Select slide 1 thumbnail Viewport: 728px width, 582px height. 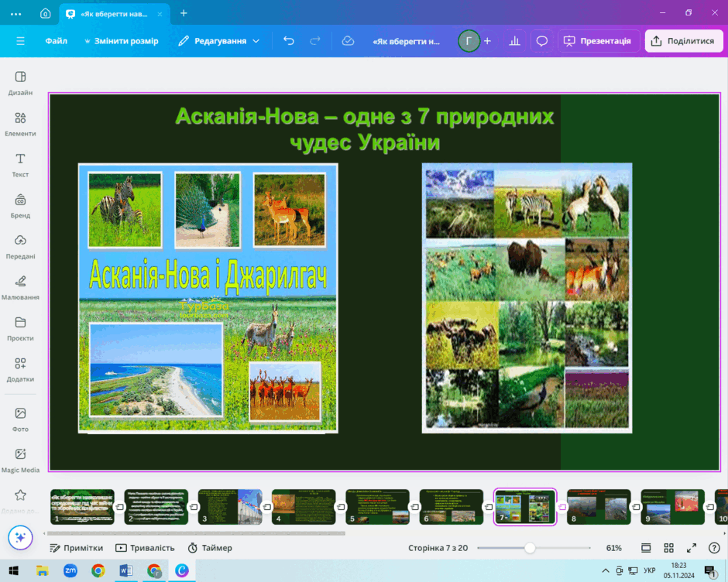[82, 506]
